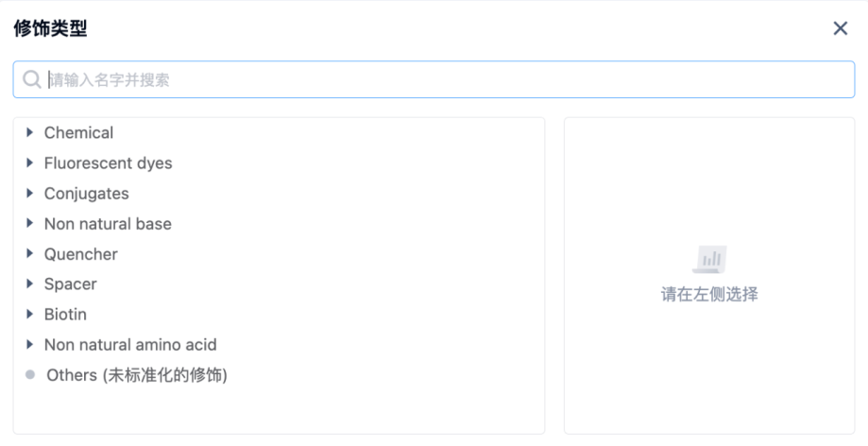Select the Spacer label

coord(70,284)
